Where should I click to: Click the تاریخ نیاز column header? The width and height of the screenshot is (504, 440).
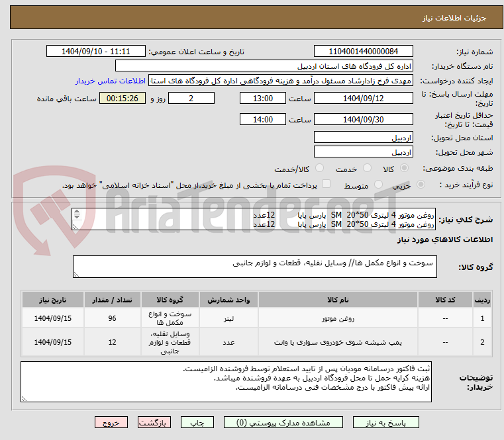(53, 300)
